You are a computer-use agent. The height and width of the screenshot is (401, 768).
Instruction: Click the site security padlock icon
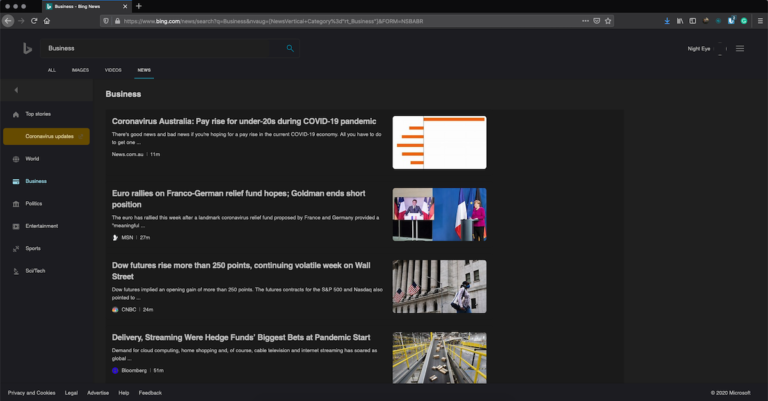(x=117, y=21)
